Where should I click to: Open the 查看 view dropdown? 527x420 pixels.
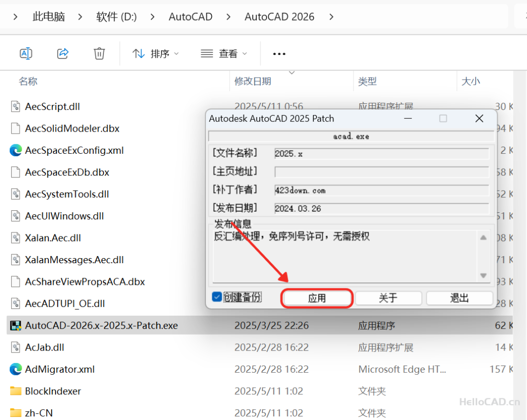tap(223, 53)
